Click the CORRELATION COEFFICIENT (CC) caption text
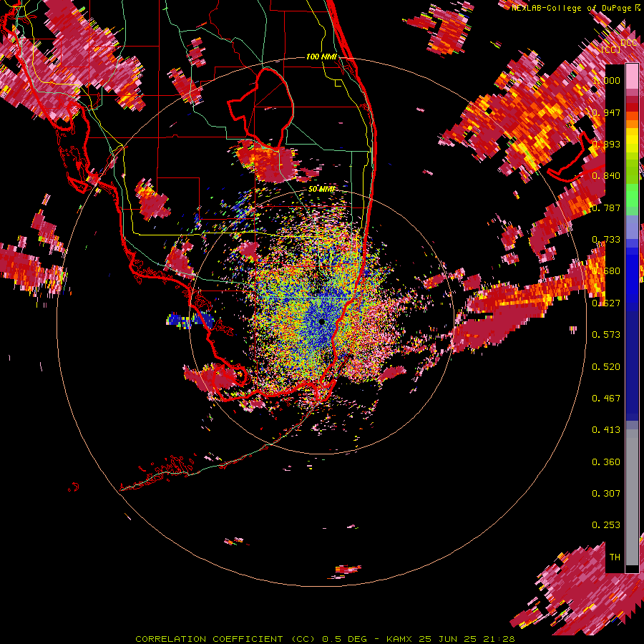The image size is (644, 644). pyautogui.click(x=226, y=639)
